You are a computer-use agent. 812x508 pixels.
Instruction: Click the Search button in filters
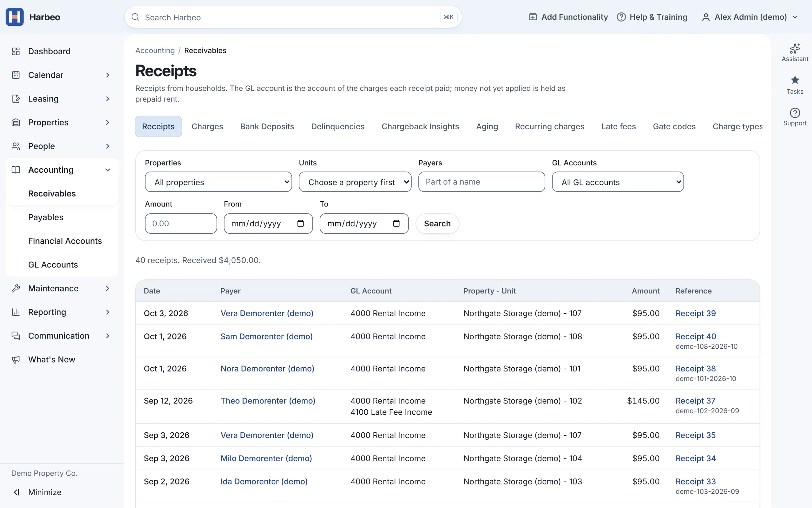coord(437,224)
